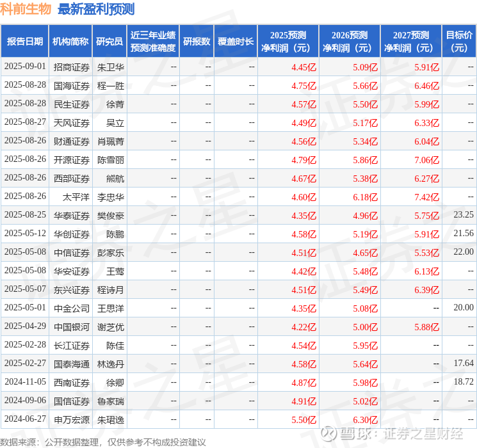The image size is (477, 448).
Task: Click the 最新盈利预测 heading
Action: 96,9
